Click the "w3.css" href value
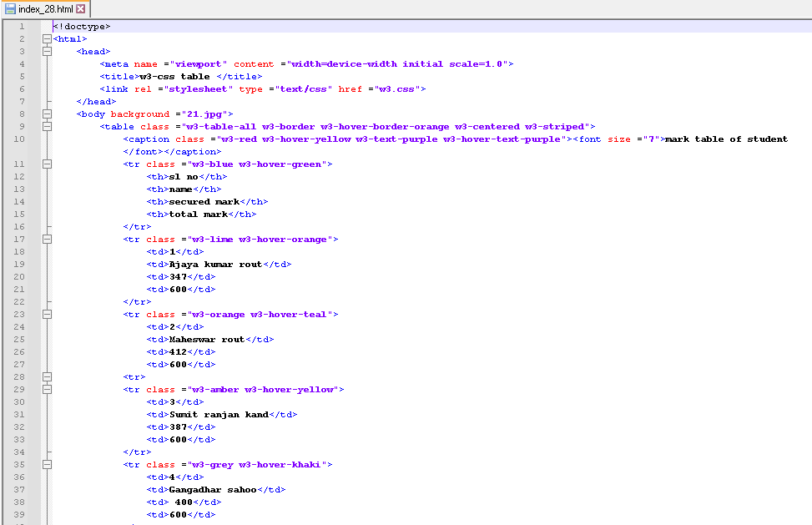The image size is (812, 525). [397, 89]
